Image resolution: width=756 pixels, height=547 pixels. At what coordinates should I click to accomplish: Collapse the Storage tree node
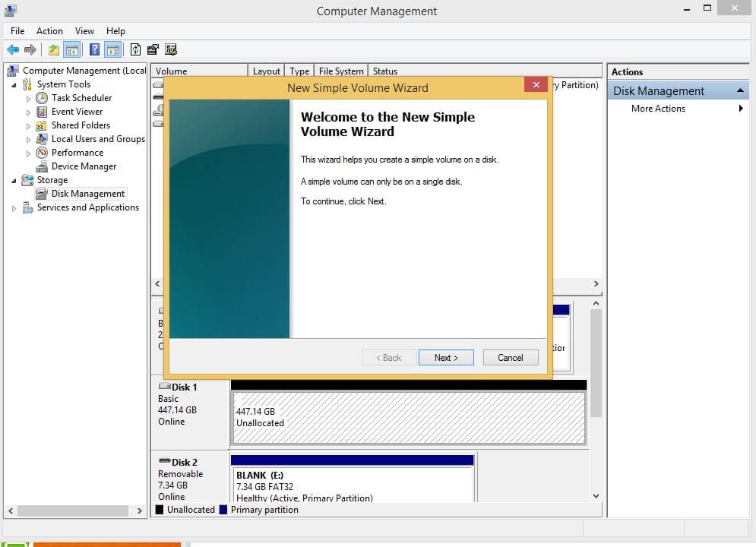pyautogui.click(x=14, y=181)
